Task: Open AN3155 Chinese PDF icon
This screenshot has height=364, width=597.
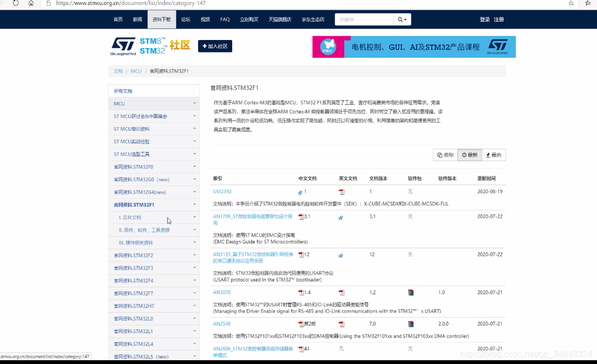Action: 301,255
